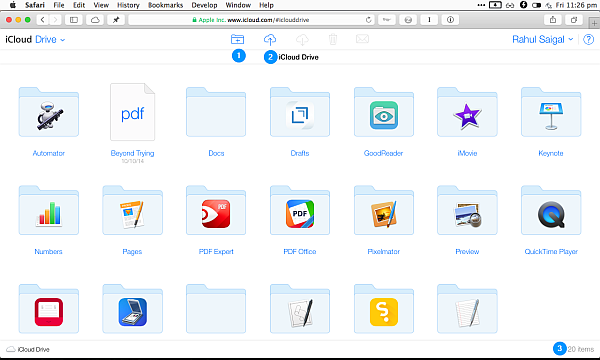The height and width of the screenshot is (360, 600).
Task: Click the info extension button
Action: [450, 20]
